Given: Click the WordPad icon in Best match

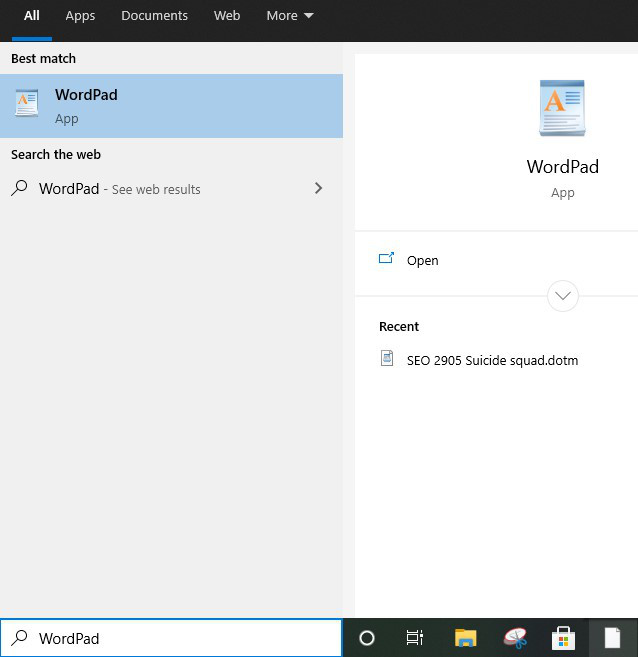Looking at the screenshot, I should point(27,105).
